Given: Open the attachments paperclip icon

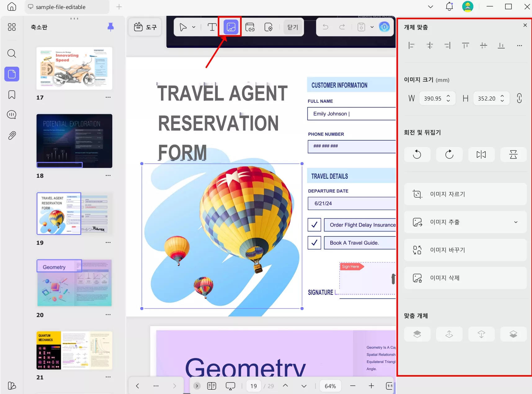Looking at the screenshot, I should (12, 136).
